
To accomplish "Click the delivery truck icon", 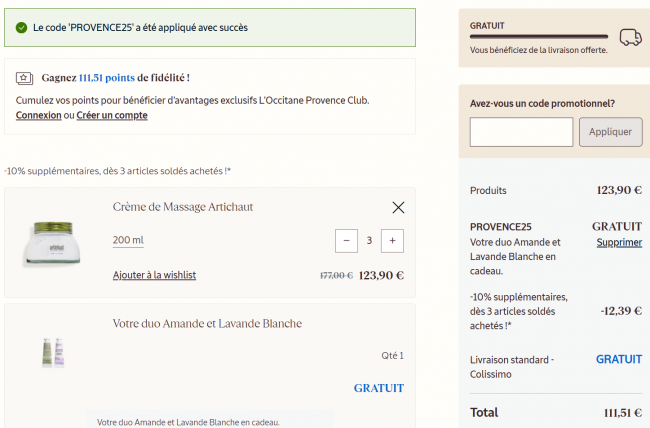I will tap(631, 37).
